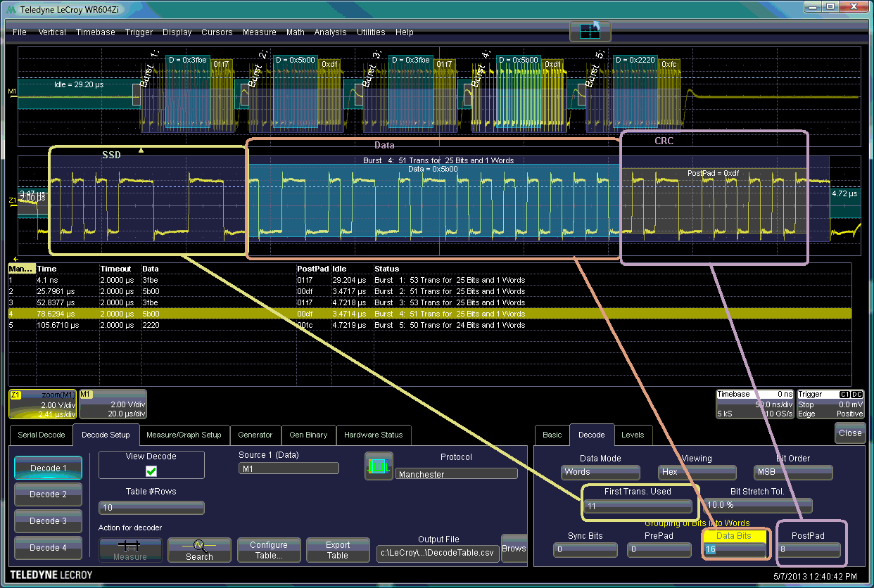Viewport: 874px width, 588px height.
Task: Click the Measure action icon button
Action: pos(130,549)
